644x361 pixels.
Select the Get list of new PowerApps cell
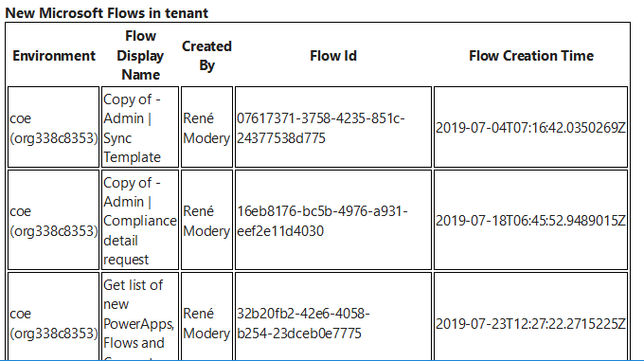click(x=140, y=316)
